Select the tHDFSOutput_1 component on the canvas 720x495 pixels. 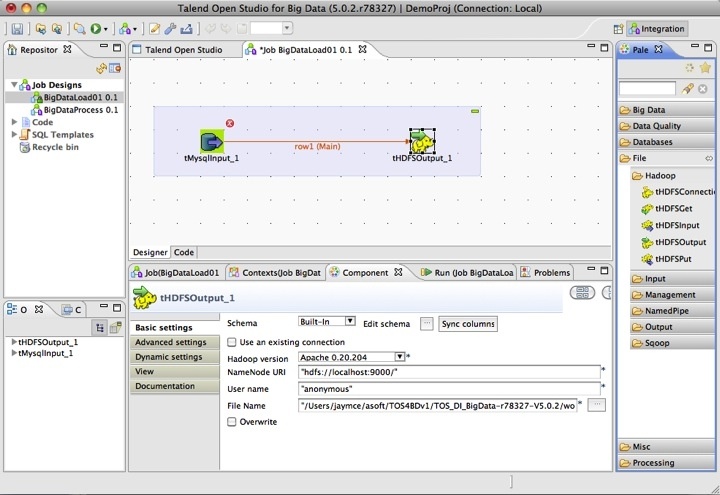422,141
